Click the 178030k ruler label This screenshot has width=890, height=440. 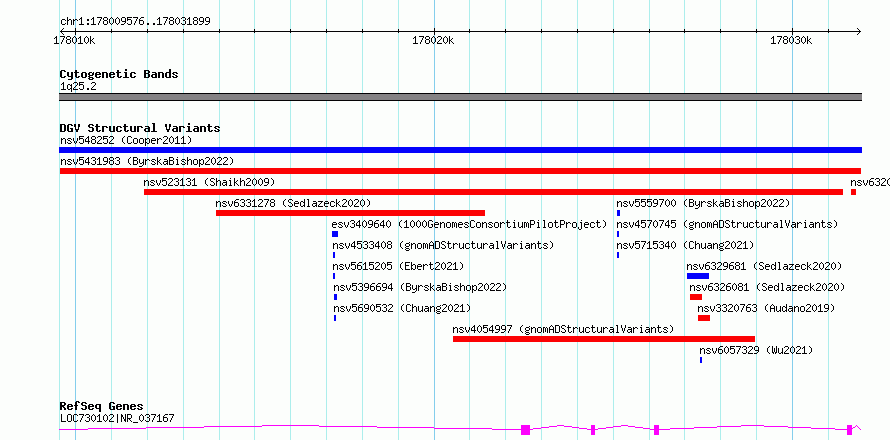click(791, 41)
